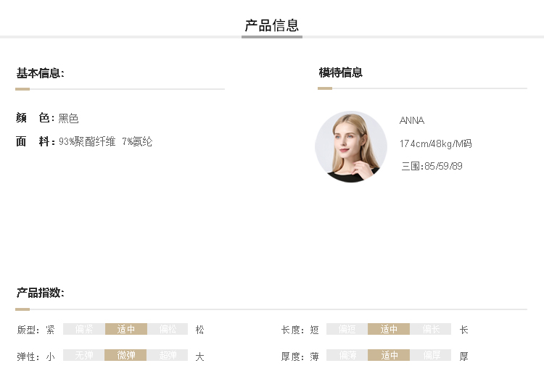Click the 模特信息 section heading
Image resolution: width=544 pixels, height=392 pixels.
(x=340, y=72)
